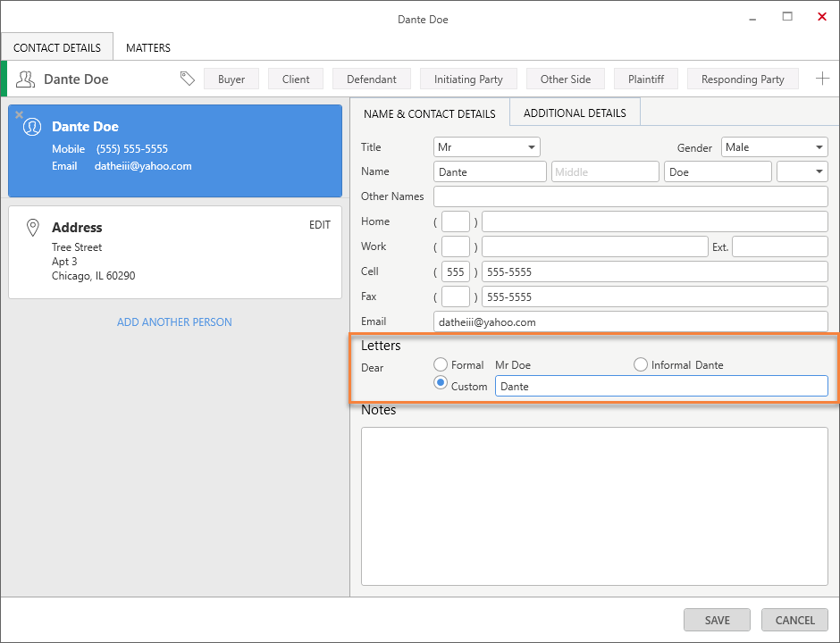
Task: Toggle the Defendant tag
Action: (x=371, y=79)
